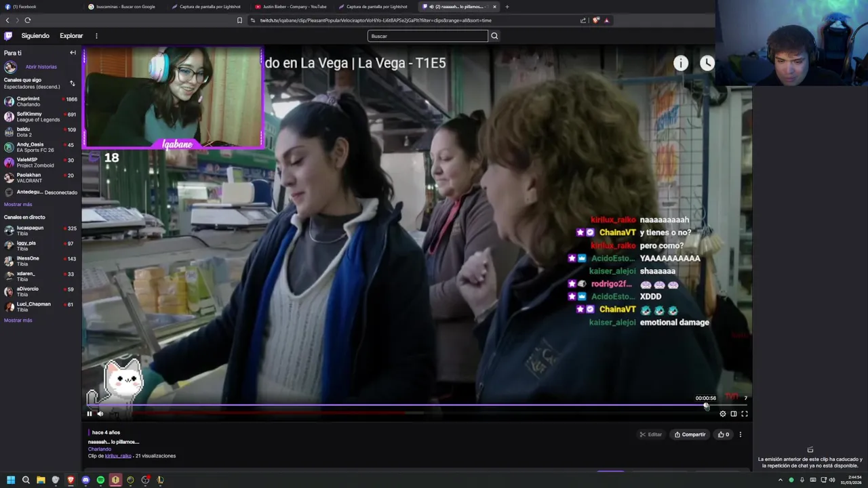Click the Editar clip button
The height and width of the screenshot is (488, 868).
[650, 434]
